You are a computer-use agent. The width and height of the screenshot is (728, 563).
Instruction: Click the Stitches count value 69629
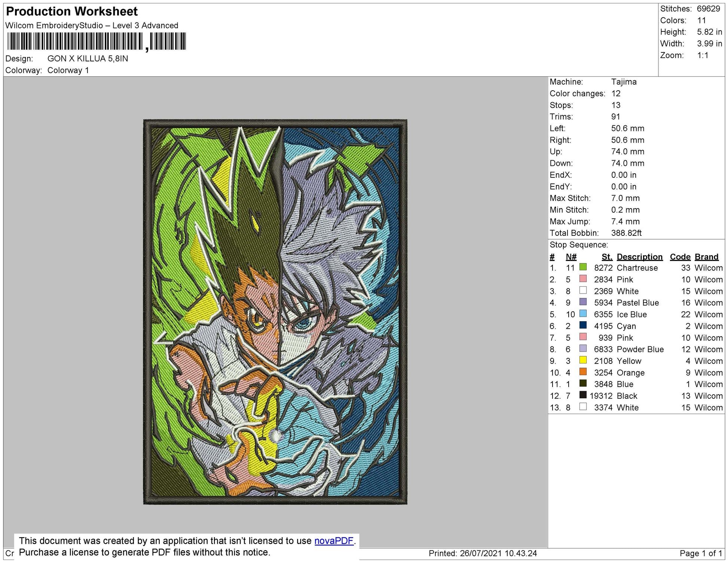coord(708,9)
